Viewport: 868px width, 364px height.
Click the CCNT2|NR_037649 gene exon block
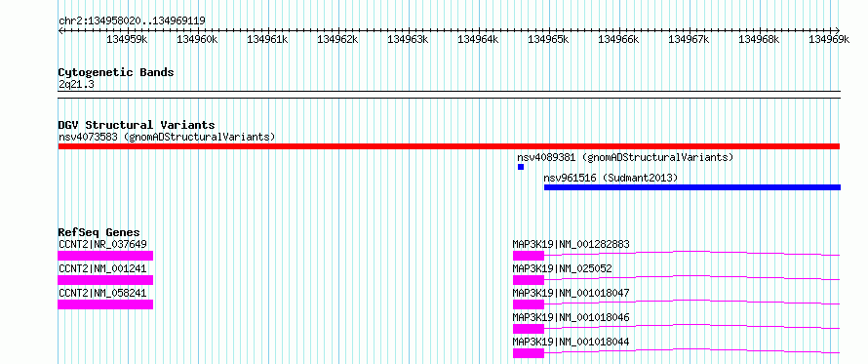[x=105, y=256]
